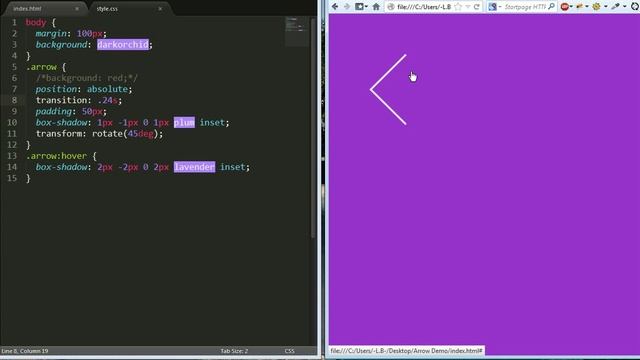Click the last toolbar icon on right
The height and width of the screenshot is (360, 640).
(635, 7)
